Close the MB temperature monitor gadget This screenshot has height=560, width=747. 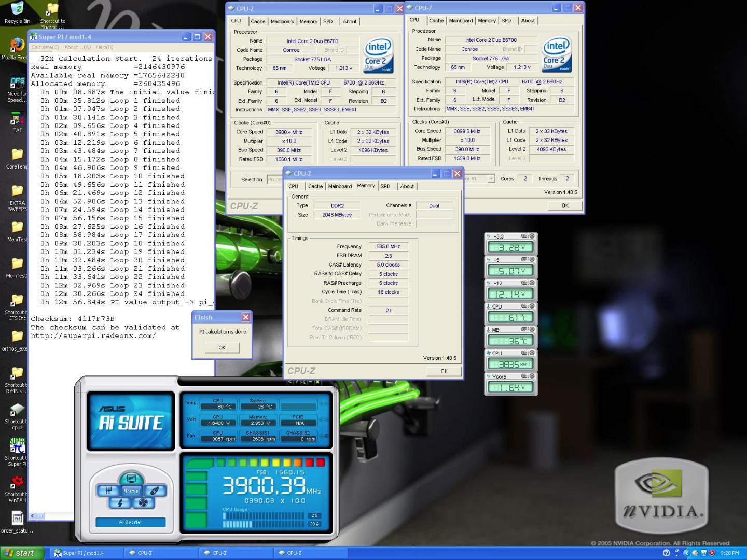coord(532,329)
